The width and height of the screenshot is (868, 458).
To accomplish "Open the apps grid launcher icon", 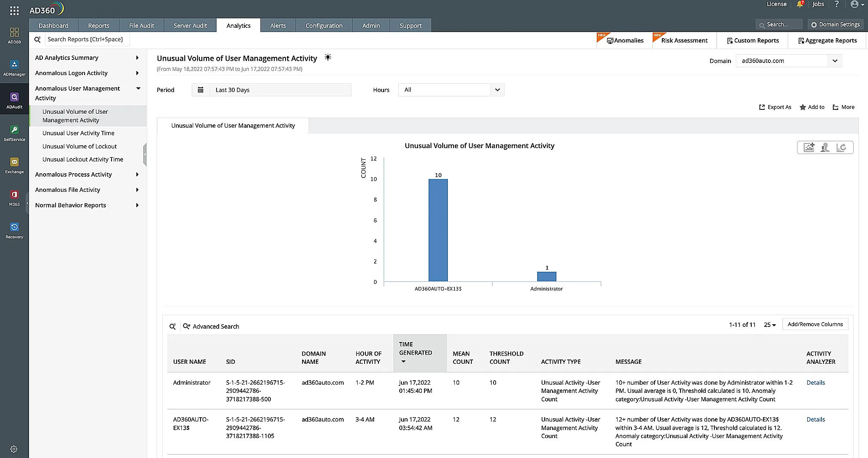I will pyautogui.click(x=14, y=10).
